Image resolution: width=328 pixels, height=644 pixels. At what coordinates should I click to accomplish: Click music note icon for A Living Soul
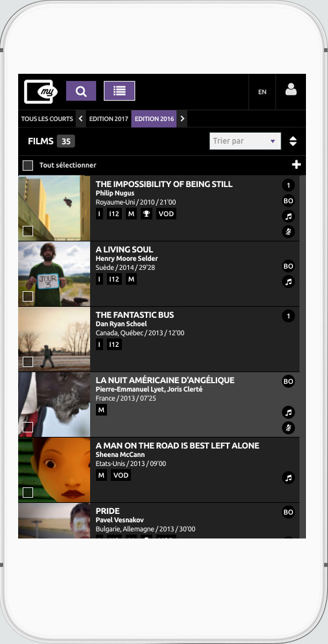coord(288,282)
